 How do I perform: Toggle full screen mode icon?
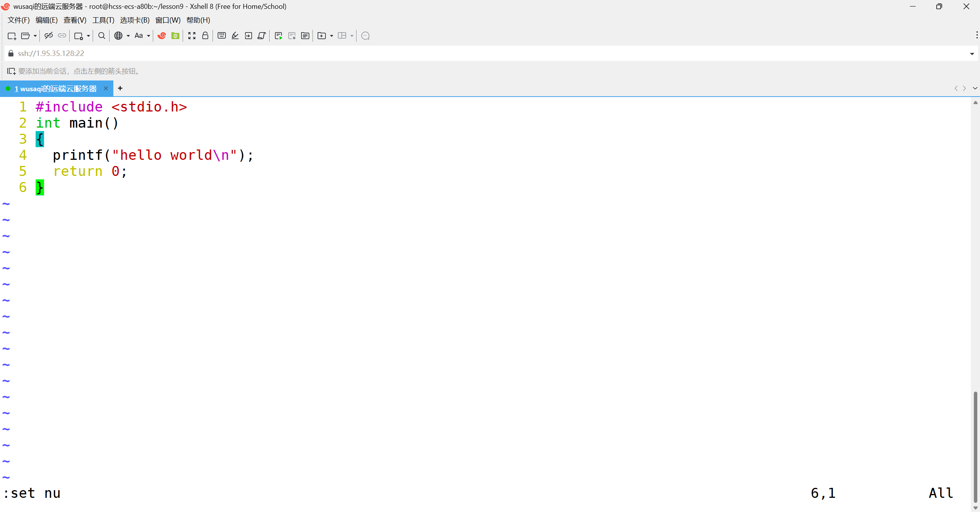click(x=192, y=36)
